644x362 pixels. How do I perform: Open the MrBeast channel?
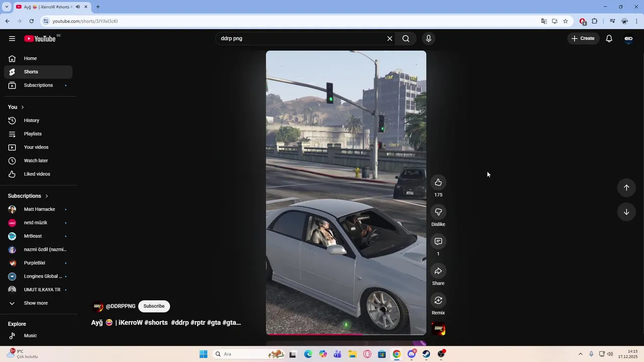point(38,236)
